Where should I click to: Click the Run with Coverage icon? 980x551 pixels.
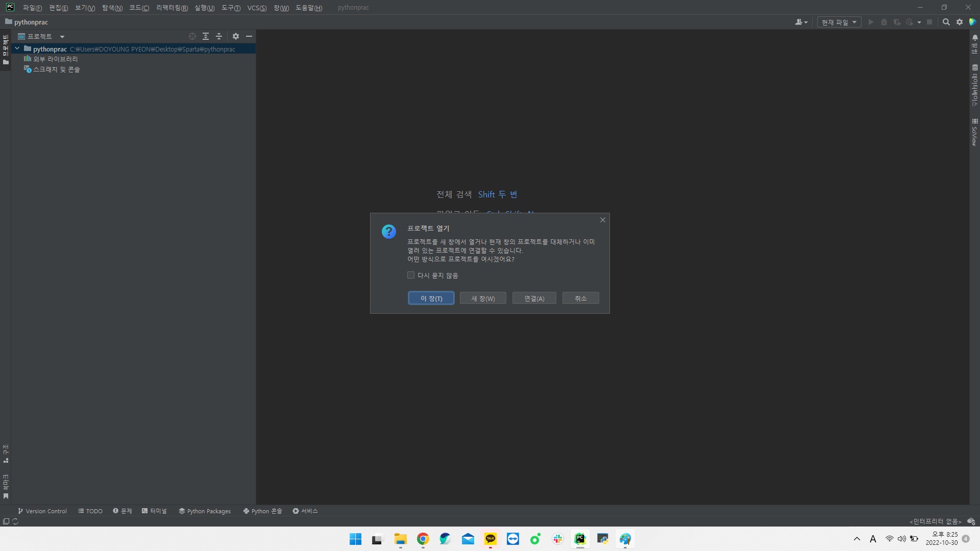coord(897,22)
